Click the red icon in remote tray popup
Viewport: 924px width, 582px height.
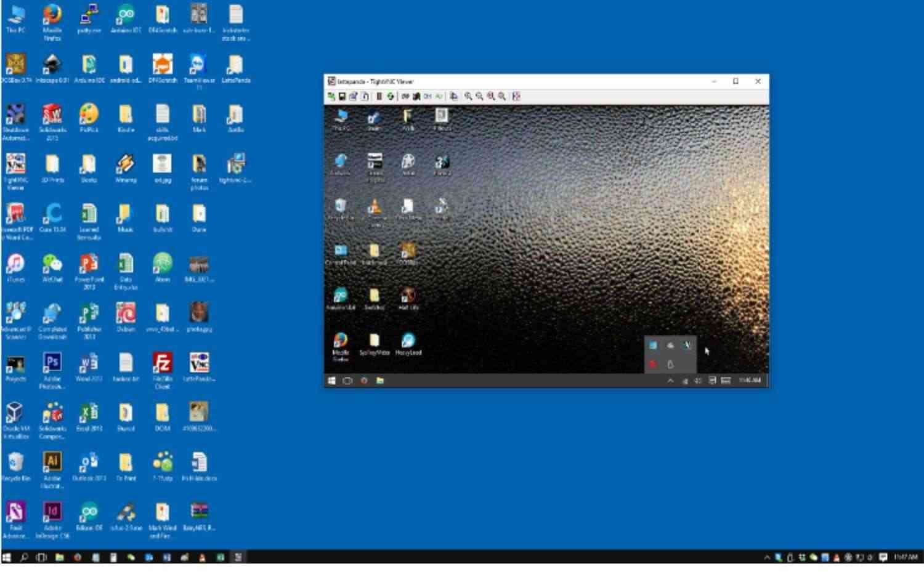click(x=653, y=364)
